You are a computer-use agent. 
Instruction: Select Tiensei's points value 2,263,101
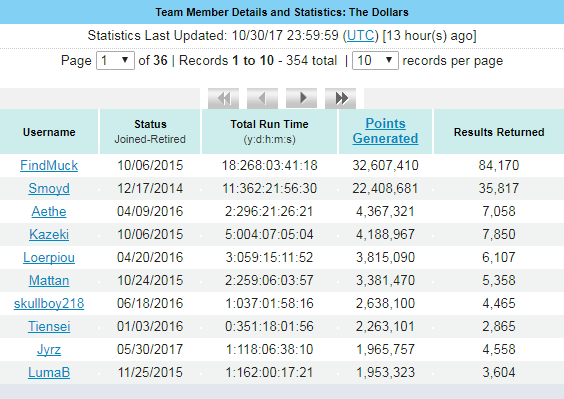(x=385, y=327)
